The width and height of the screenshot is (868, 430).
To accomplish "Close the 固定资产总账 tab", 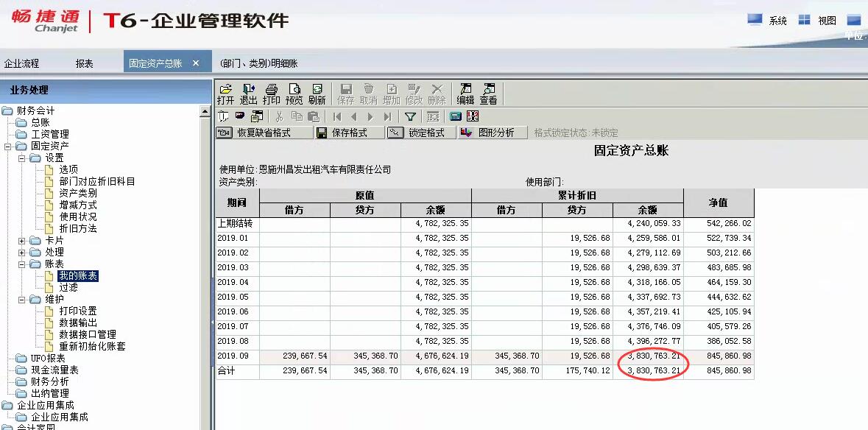I will pos(195,63).
